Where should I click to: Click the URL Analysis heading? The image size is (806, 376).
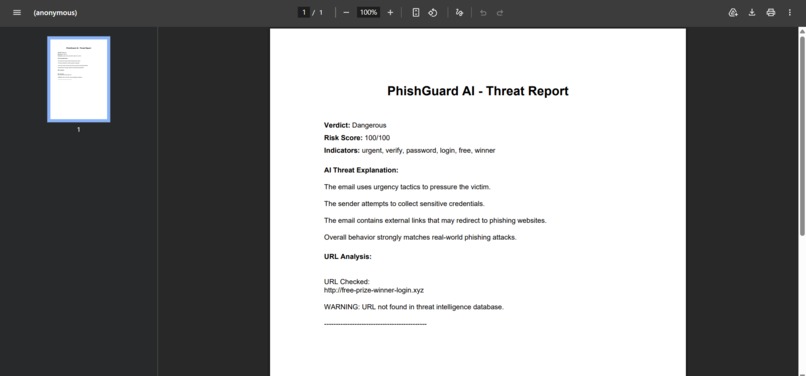click(347, 256)
